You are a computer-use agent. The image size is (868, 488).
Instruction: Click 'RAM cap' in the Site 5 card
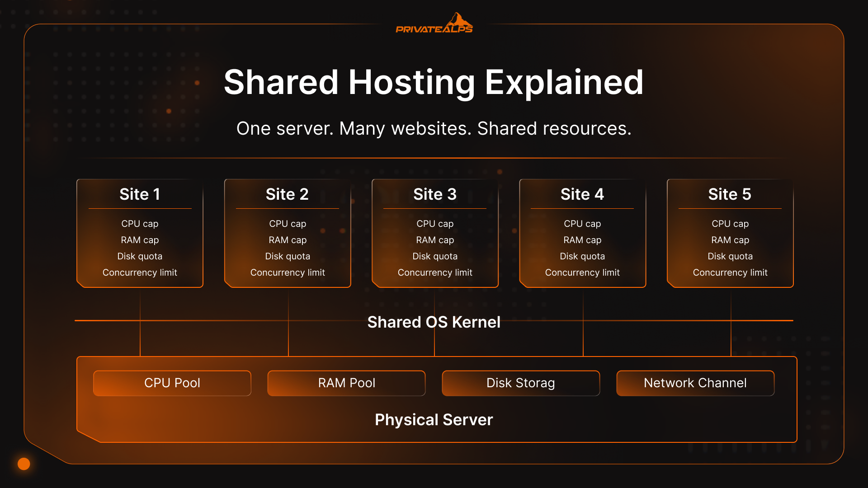tap(730, 240)
